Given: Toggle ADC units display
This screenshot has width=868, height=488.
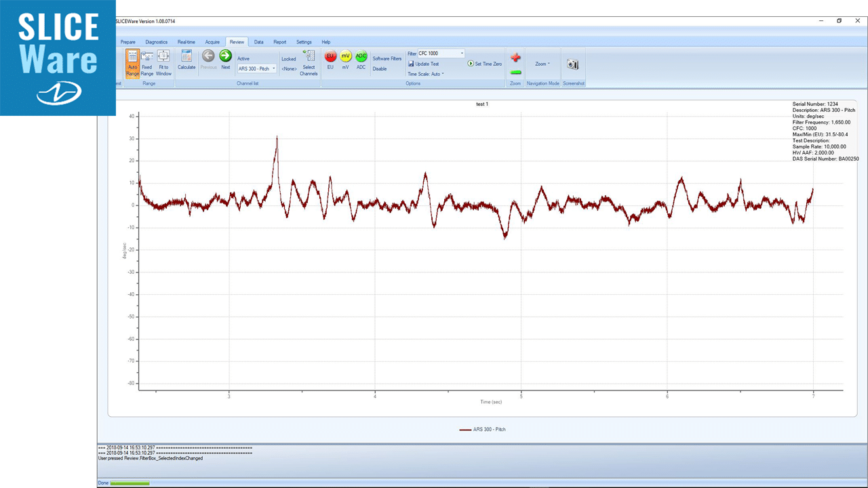Looking at the screenshot, I should [x=361, y=60].
